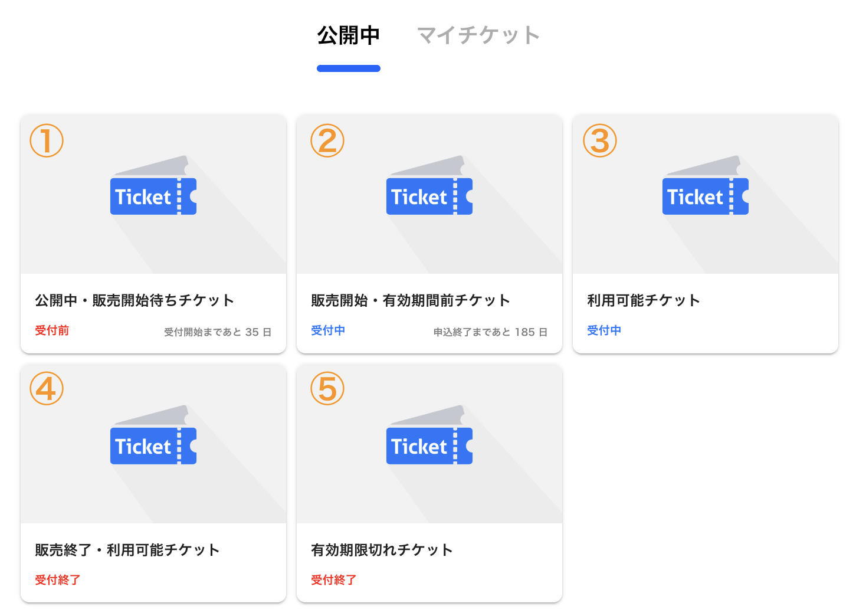The image size is (866, 616).
Task: Click the 受付終了 label on card ④
Action: pyautogui.click(x=57, y=579)
